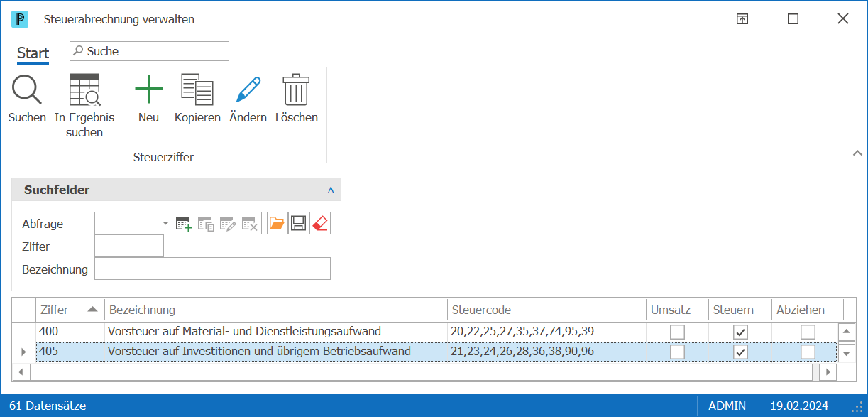The height and width of the screenshot is (417, 868).
Task: Create new entry with Neu icon
Action: pos(148,90)
